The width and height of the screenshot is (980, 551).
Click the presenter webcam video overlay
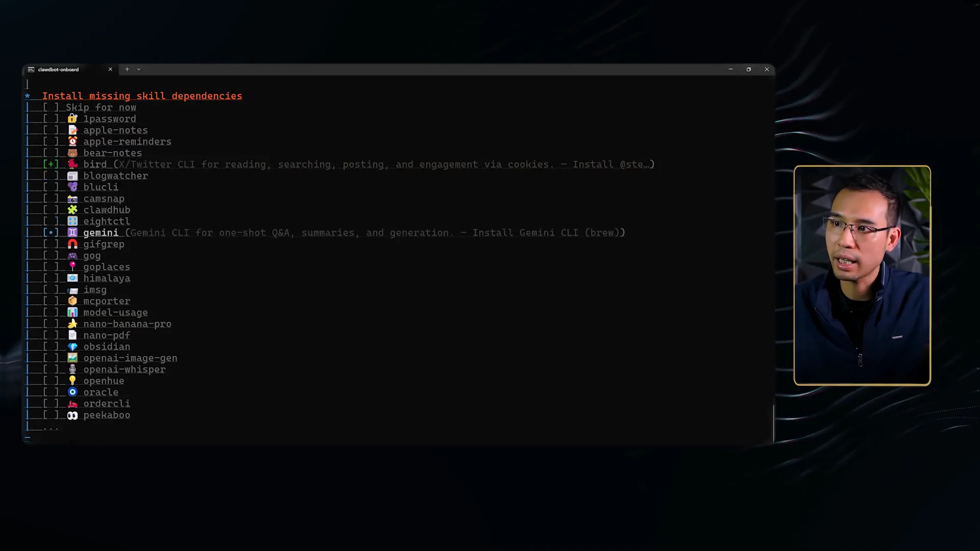coord(862,275)
